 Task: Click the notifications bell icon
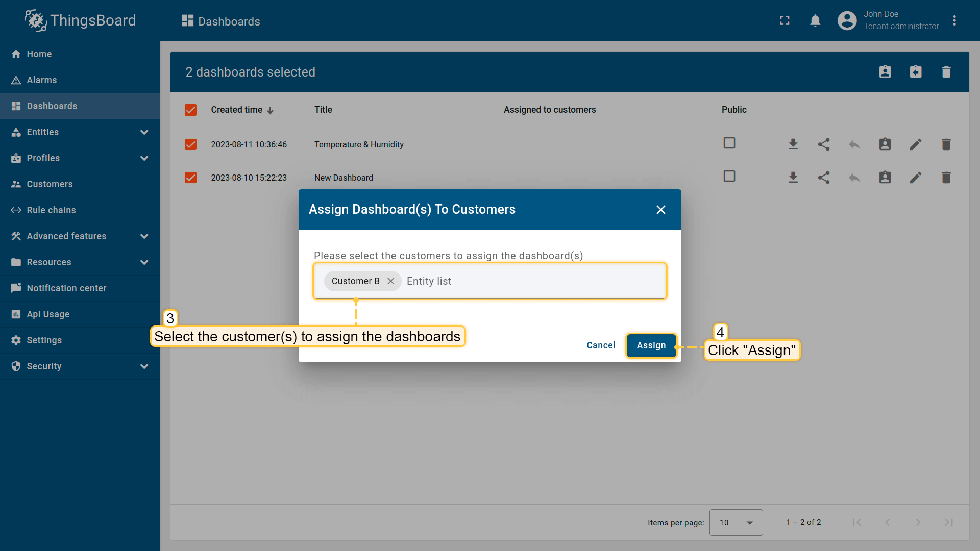(815, 21)
